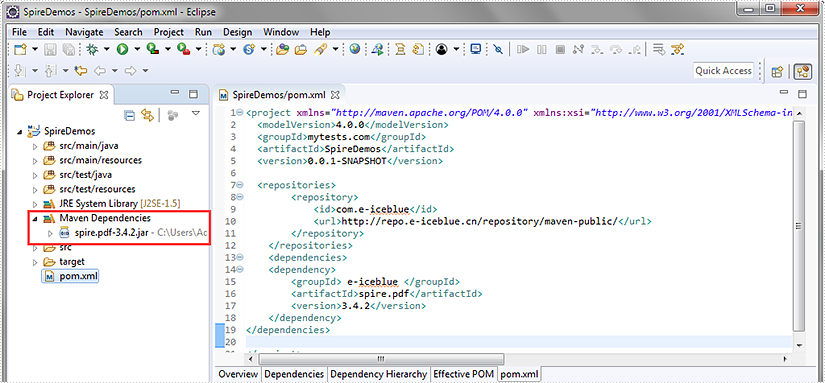
Task: Click the green Run button icon
Action: coord(123,49)
